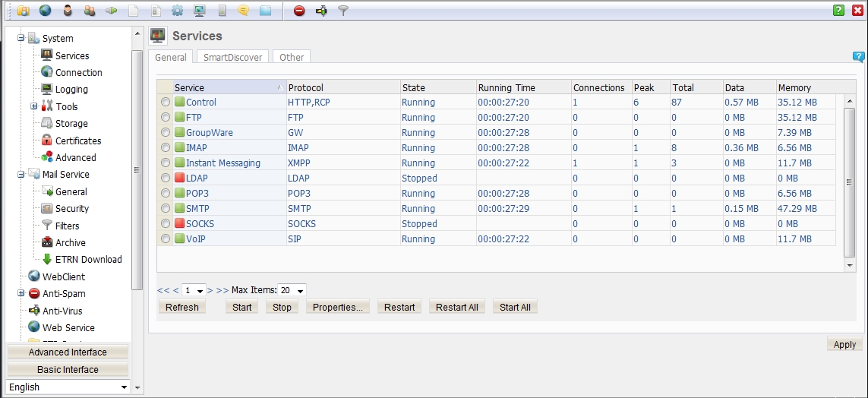Open the Max Items dropdown

[292, 291]
